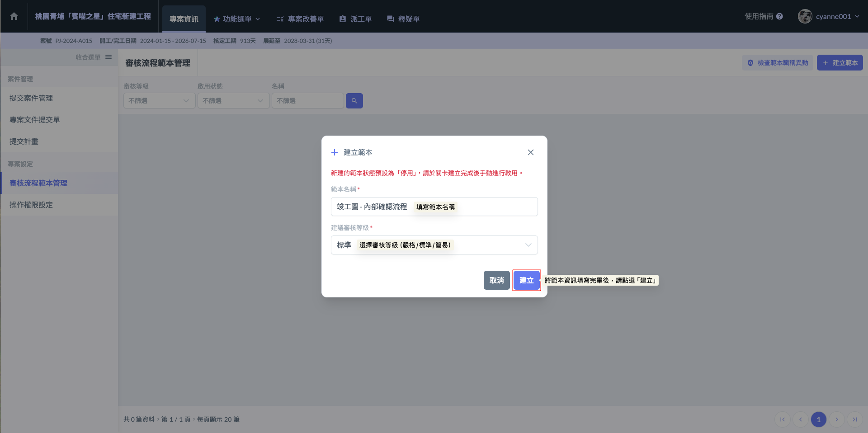Screen dimensions: 868x433
Task: Close the 建立範本 dialog with X
Action: 531,152
